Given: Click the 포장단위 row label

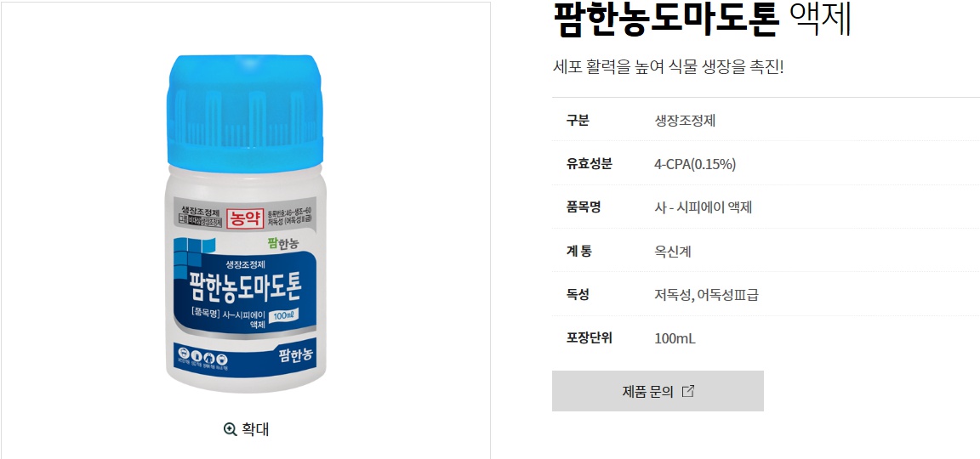Looking at the screenshot, I should [589, 337].
